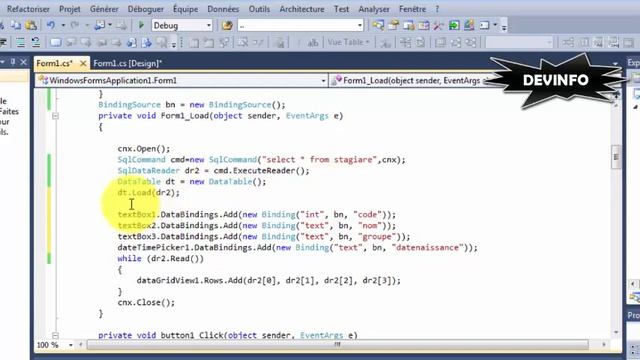Click the Undo icon in the toolbar
Viewport: 640px width, 360px height.
[x=51, y=25]
